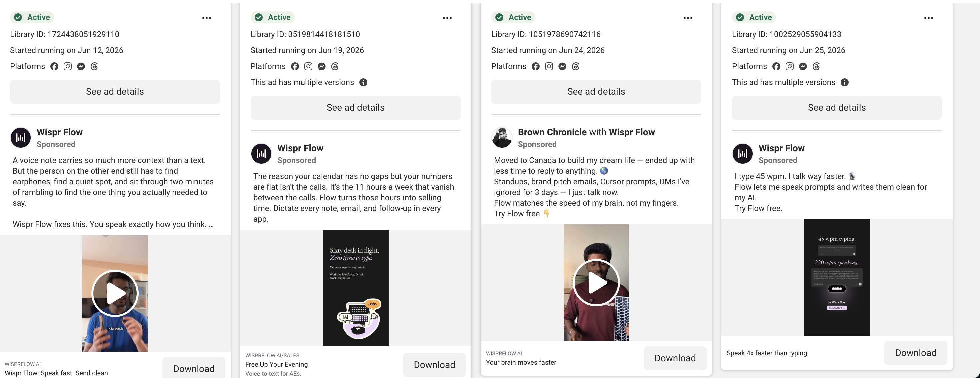The image size is (980, 378).
Task: Click Facebook platform icon on Jun 19 ad
Action: point(295,67)
